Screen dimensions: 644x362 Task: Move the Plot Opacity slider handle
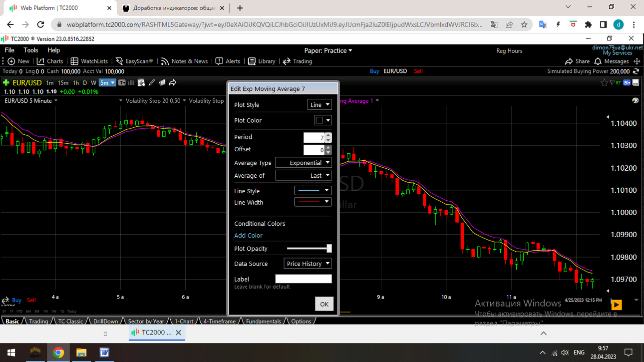329,248
